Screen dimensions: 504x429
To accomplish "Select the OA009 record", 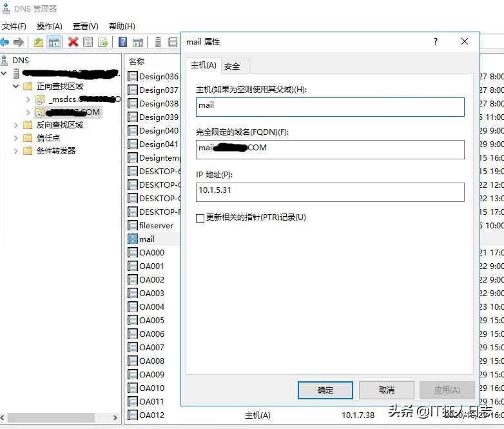I will tap(146, 374).
